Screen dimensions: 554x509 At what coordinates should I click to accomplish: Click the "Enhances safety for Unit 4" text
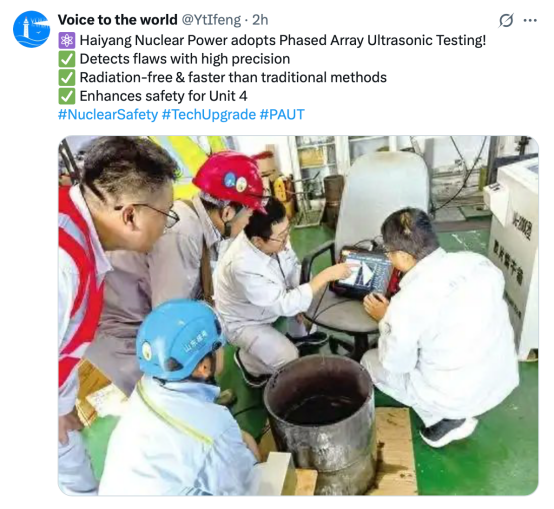[164, 96]
